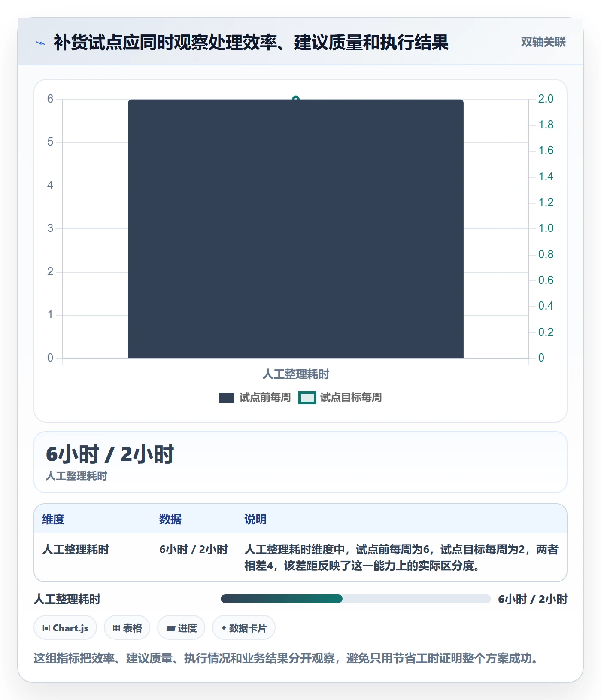The width and height of the screenshot is (601, 700).
Task: Click the square icon in Chart.js chip
Action: [x=46, y=628]
